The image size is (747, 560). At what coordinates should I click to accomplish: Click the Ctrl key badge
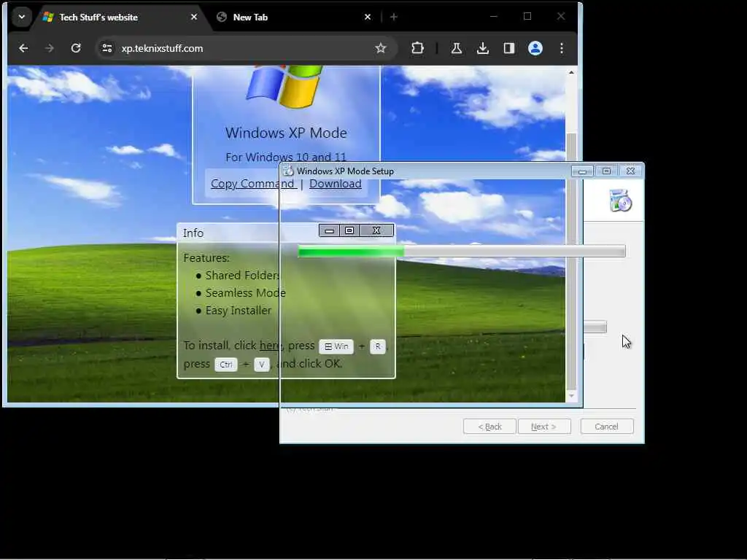pos(226,365)
